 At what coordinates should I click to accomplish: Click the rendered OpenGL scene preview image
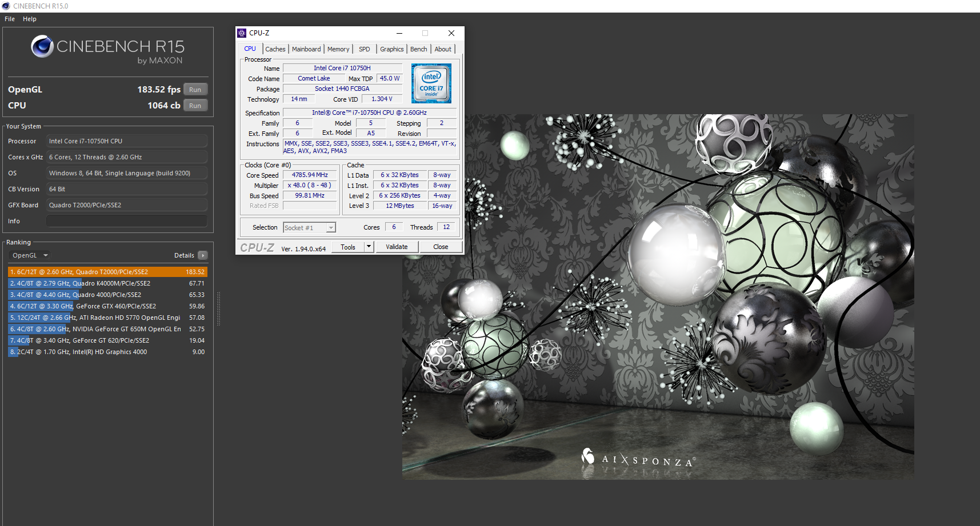658,297
